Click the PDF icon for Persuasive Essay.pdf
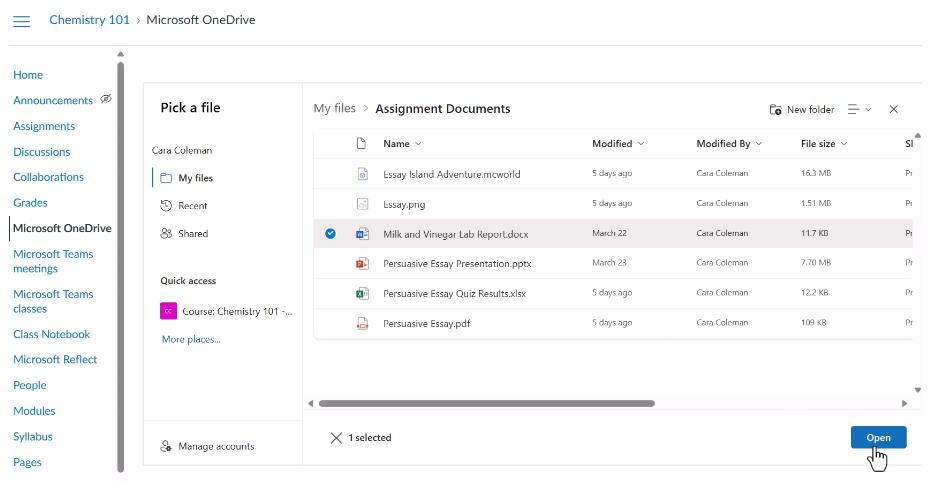Image resolution: width=930 pixels, height=481 pixels. [362, 323]
